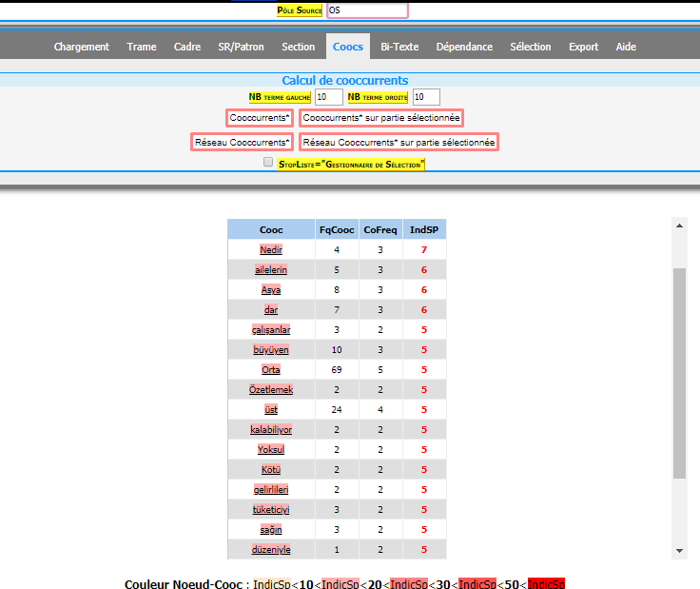The width and height of the screenshot is (700, 589).
Task: Open the Chargement tab
Action: [x=81, y=47]
